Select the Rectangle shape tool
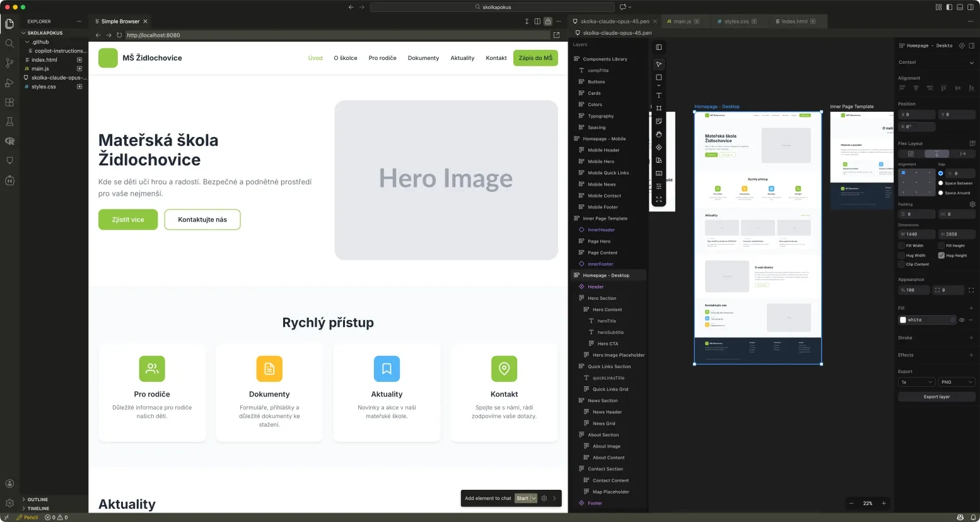Image resolution: width=980 pixels, height=522 pixels. [658, 77]
